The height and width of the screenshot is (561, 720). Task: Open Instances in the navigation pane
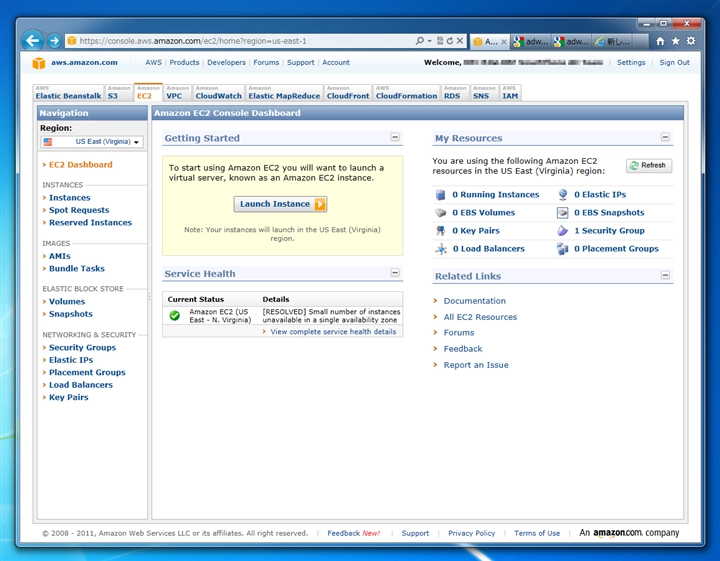tap(70, 198)
